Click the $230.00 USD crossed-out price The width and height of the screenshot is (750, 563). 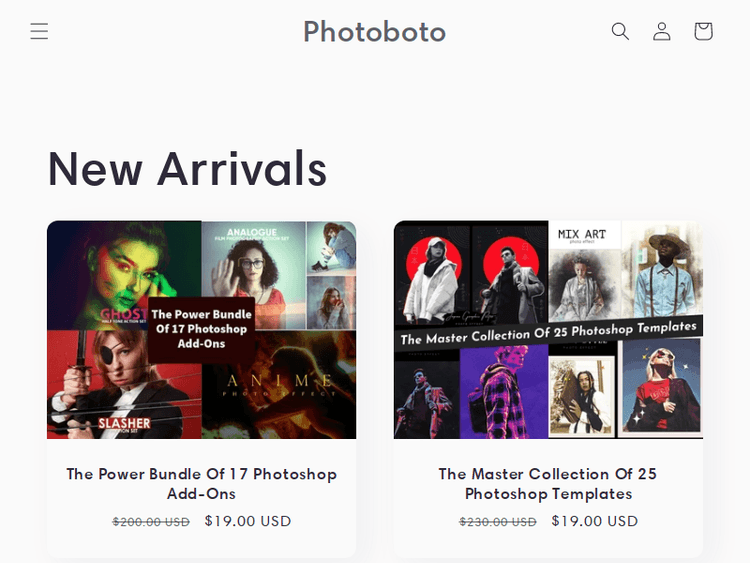(498, 522)
